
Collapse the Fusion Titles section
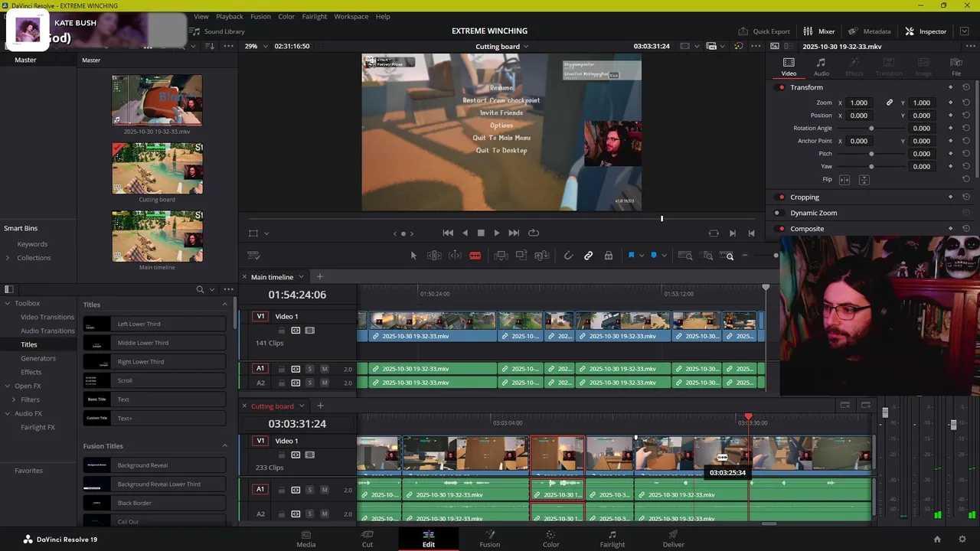coord(224,446)
